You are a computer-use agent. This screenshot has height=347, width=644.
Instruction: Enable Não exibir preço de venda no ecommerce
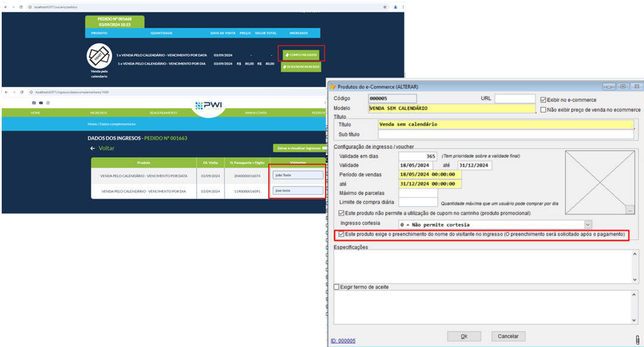543,110
